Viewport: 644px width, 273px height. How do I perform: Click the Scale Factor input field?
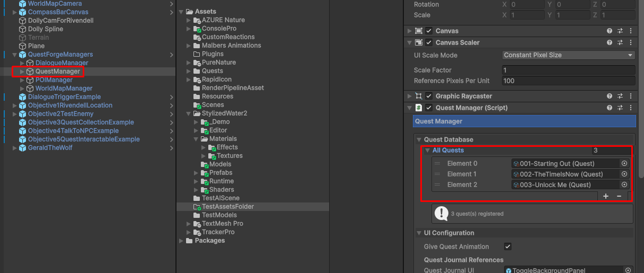click(568, 70)
